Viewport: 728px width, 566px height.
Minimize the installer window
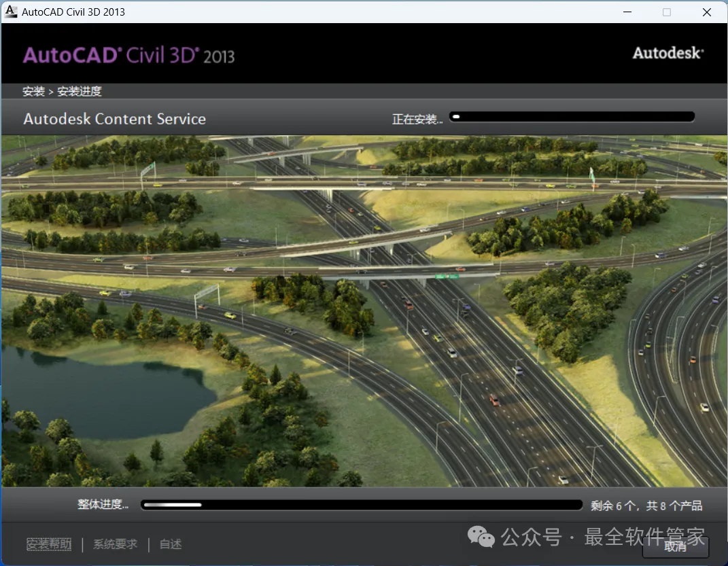click(x=627, y=12)
